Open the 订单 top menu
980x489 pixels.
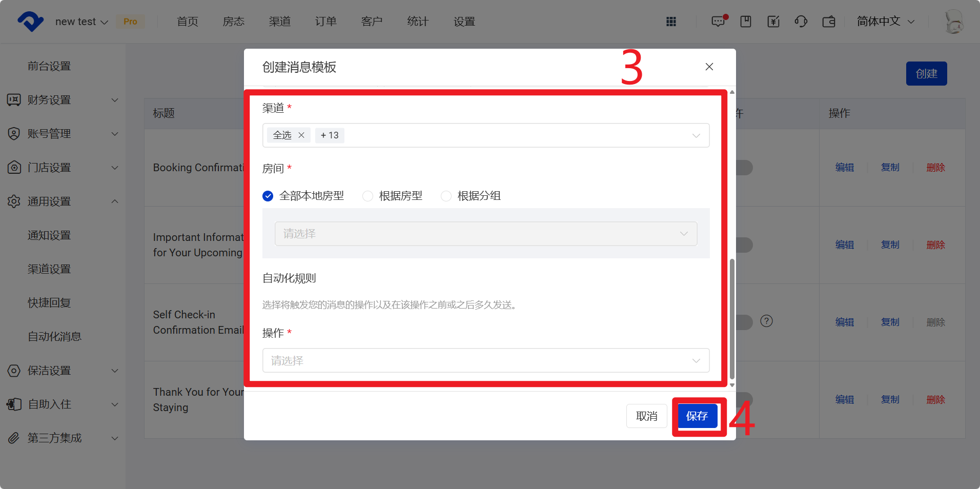(325, 22)
